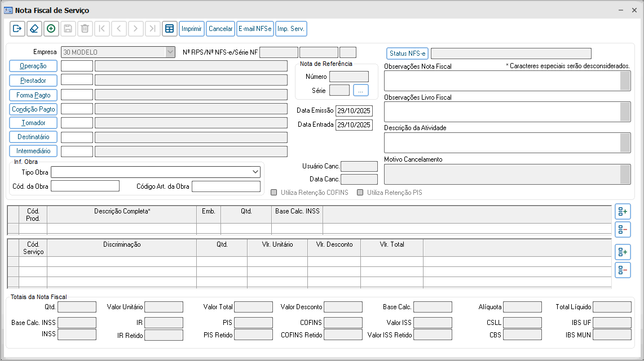
Task: Expand the Tipo Obra dropdown
Action: (255, 172)
